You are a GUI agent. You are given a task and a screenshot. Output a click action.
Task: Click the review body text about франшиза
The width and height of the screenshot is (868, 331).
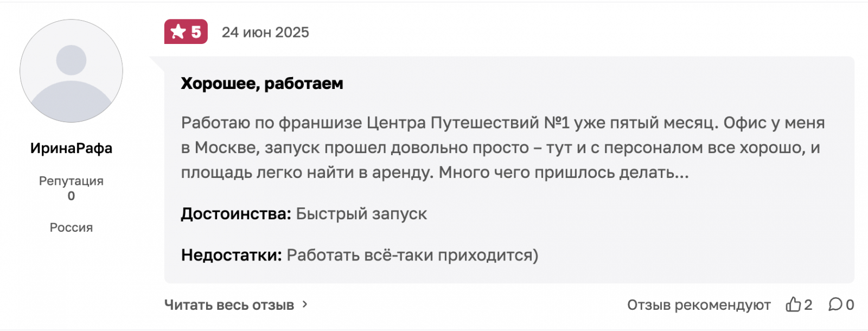click(x=502, y=148)
